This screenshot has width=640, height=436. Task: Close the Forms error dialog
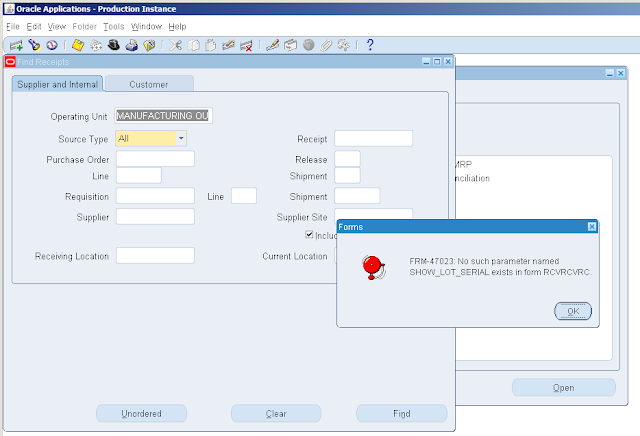[592, 227]
